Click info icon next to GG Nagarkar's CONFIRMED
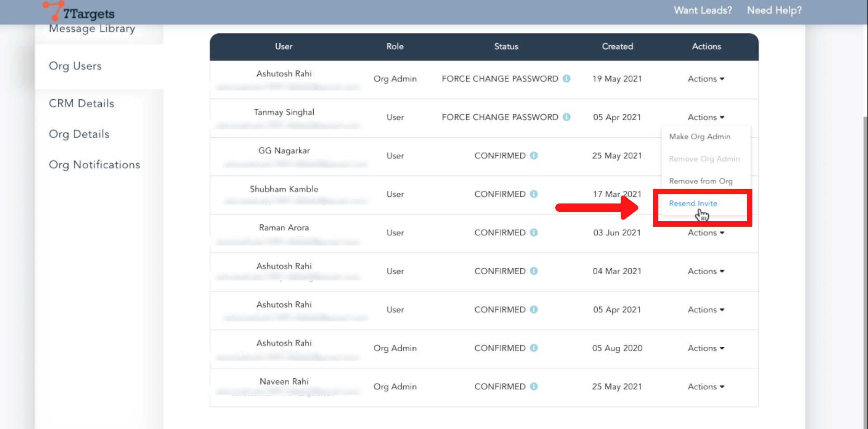Screen dimensions: 868x429 [x=533, y=155]
